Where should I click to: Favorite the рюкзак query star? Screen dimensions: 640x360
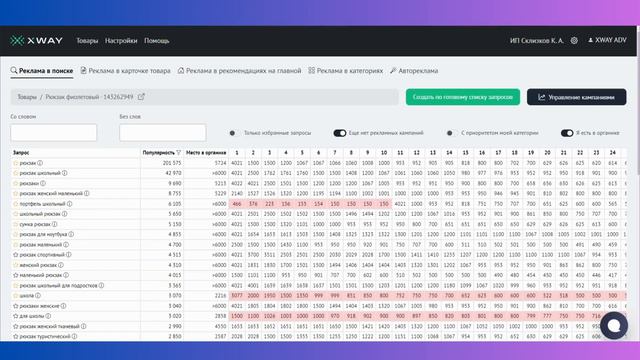click(x=16, y=163)
